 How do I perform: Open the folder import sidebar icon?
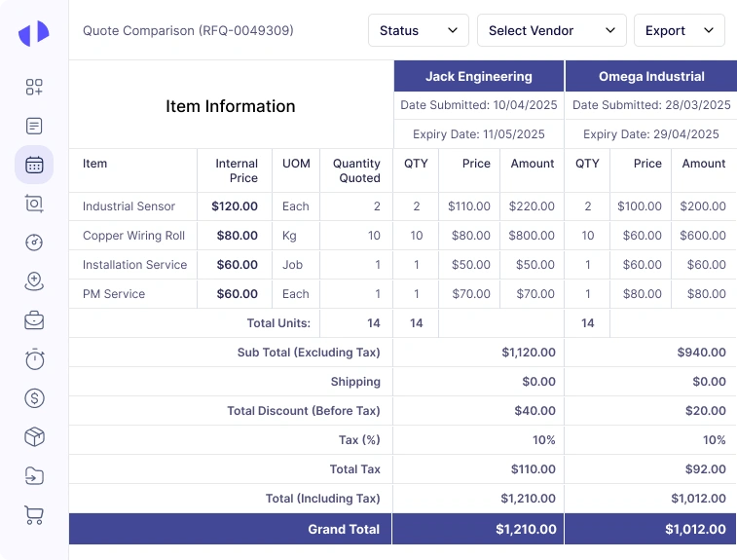tap(34, 476)
